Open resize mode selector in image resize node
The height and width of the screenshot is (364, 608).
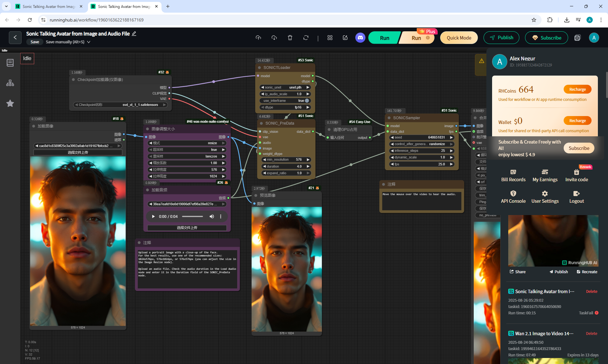[187, 143]
